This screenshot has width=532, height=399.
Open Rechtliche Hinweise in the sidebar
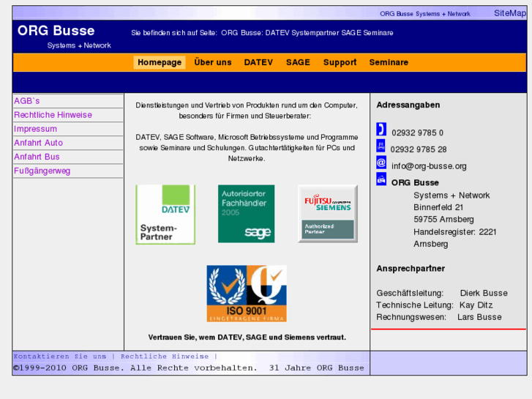pos(53,115)
